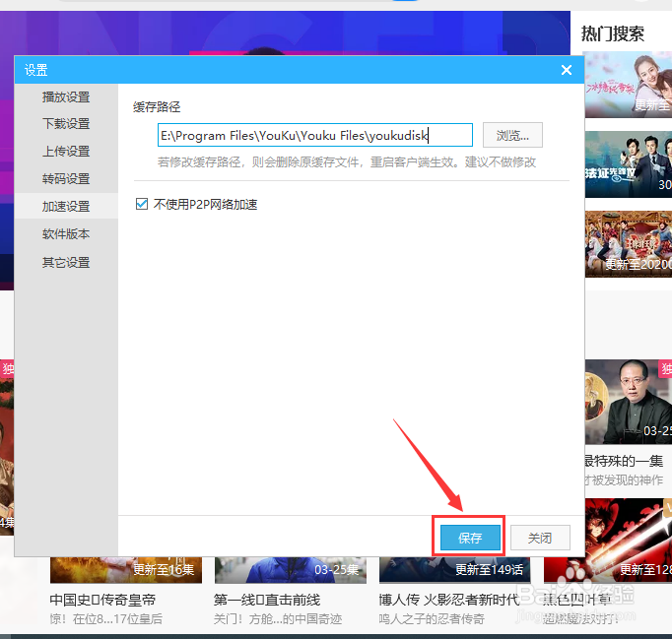Click thumbnail labeled 03-25集
672x639 pixels.
291,570
